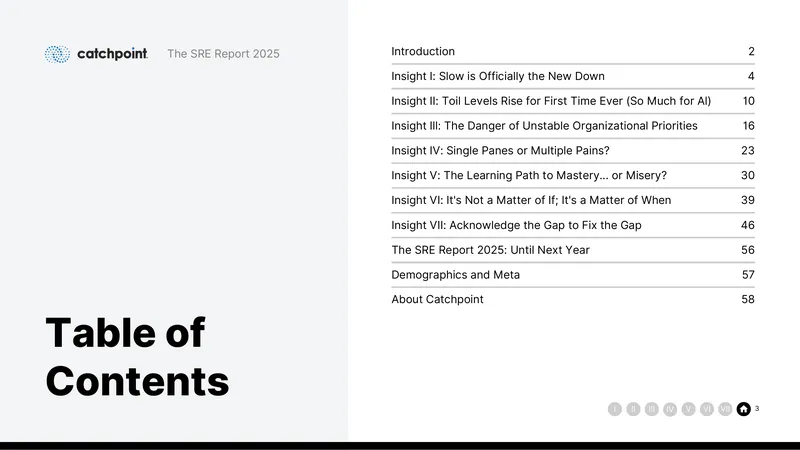This screenshot has height=450, width=800.
Task: Open Insight III: Unstable Organizational Priorities
Action: pyautogui.click(x=573, y=126)
